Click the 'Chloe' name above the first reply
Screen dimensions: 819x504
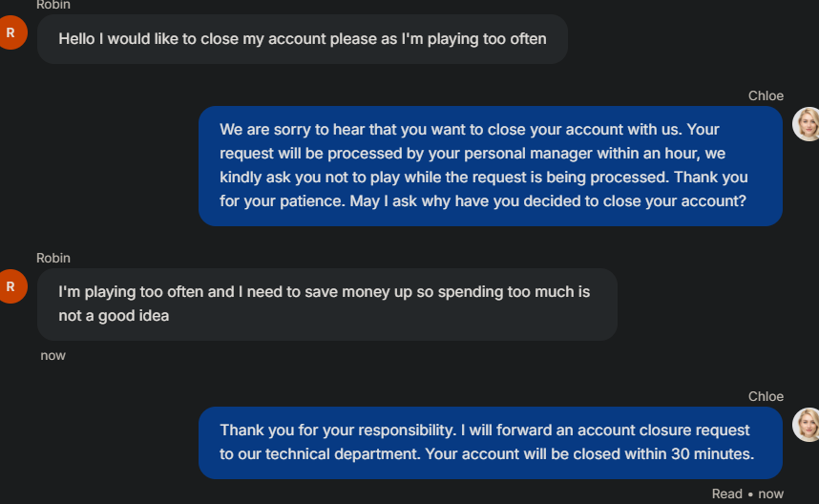[766, 95]
